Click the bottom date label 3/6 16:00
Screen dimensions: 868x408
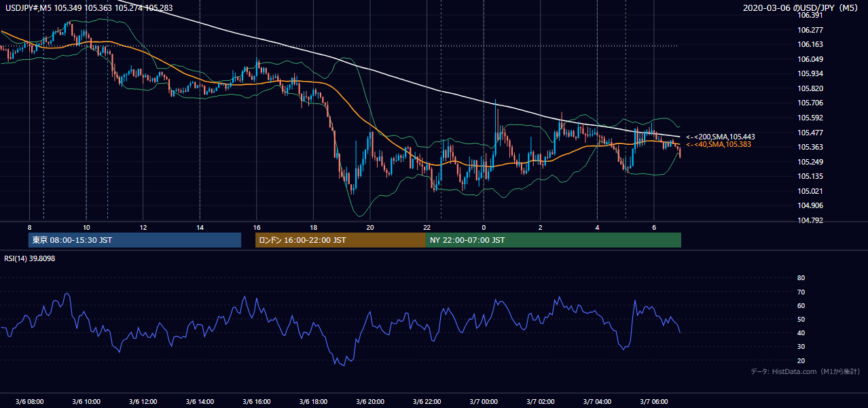click(x=257, y=402)
